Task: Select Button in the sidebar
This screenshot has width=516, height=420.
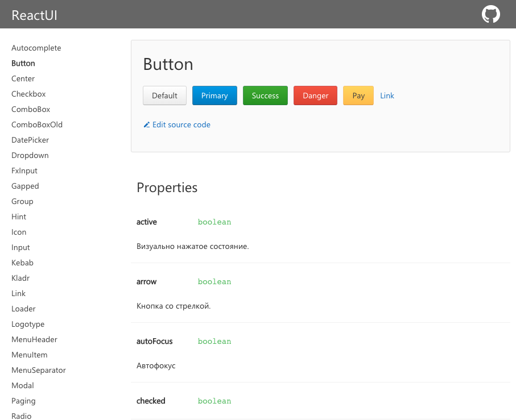Action: (x=23, y=64)
